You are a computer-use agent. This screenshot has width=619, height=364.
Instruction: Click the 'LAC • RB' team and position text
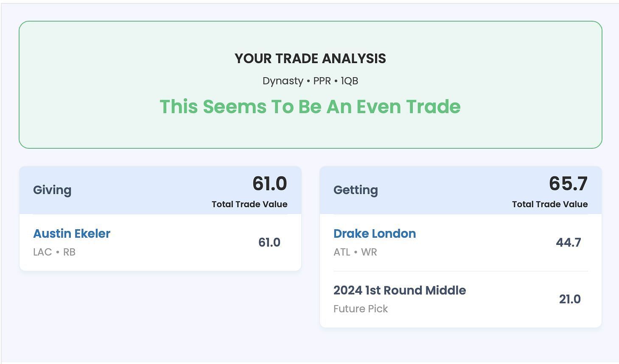tap(54, 252)
